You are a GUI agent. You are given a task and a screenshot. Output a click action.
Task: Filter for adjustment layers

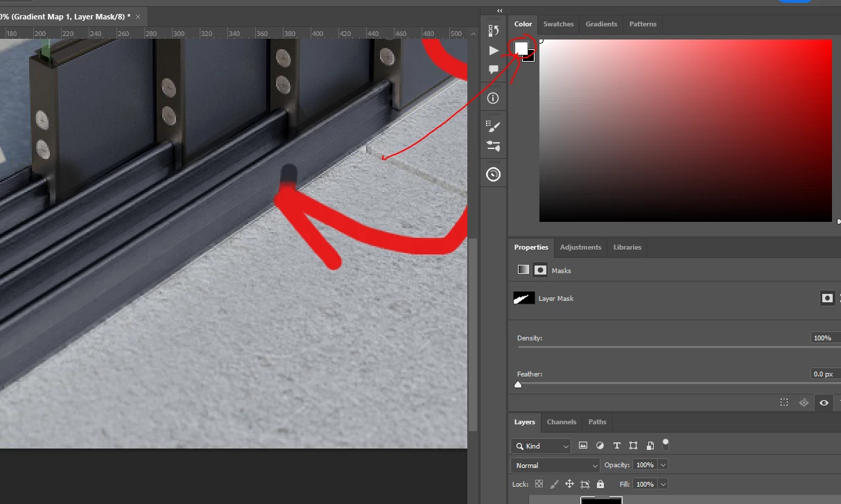tap(600, 446)
